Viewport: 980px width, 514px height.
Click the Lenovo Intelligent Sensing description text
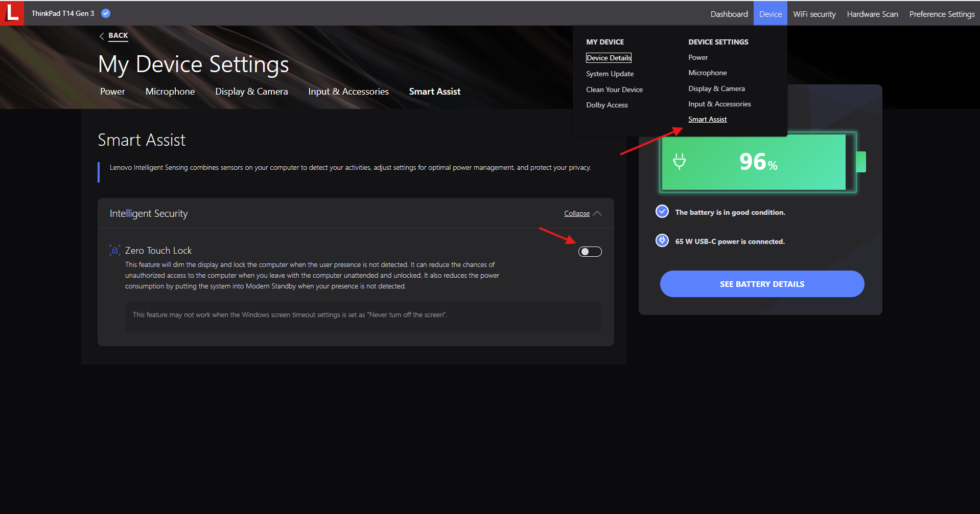click(x=350, y=168)
